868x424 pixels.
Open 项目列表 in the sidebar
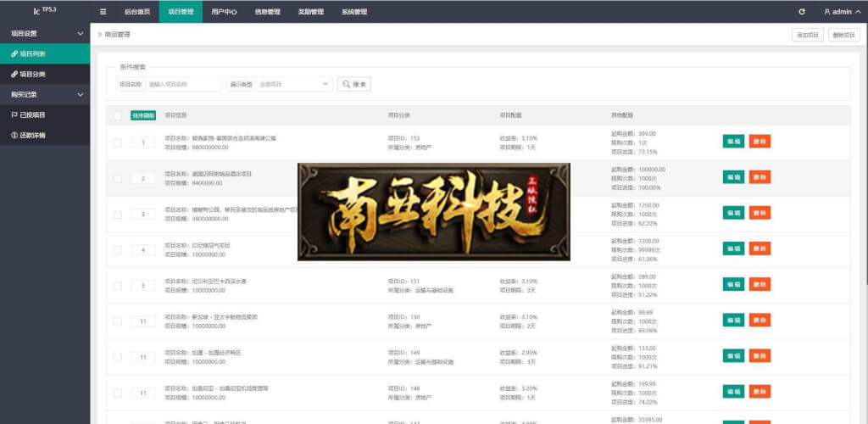[45, 53]
